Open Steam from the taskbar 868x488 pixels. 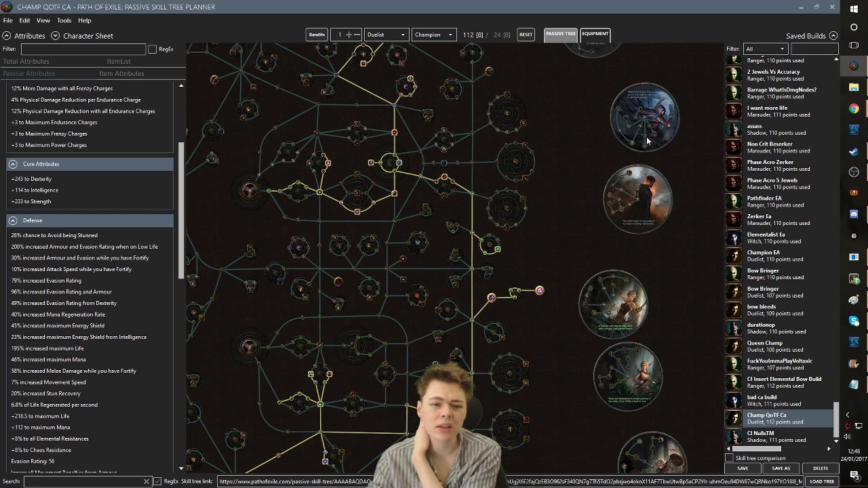point(854,151)
